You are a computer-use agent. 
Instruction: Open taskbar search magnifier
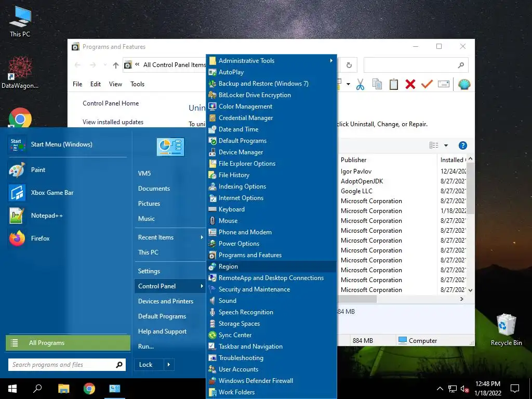[x=37, y=389]
